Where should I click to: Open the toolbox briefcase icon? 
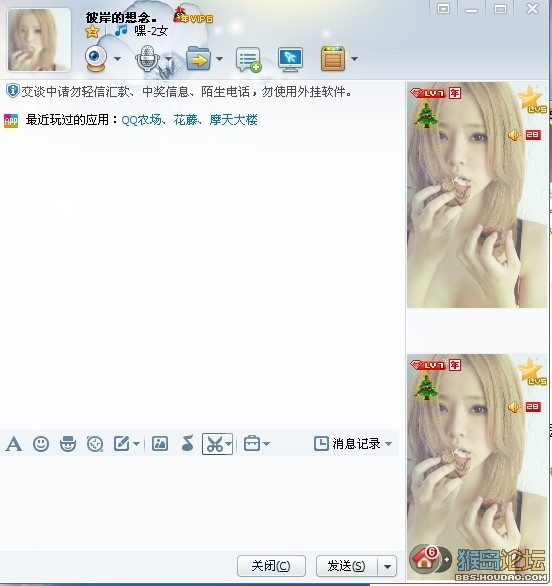(252, 444)
